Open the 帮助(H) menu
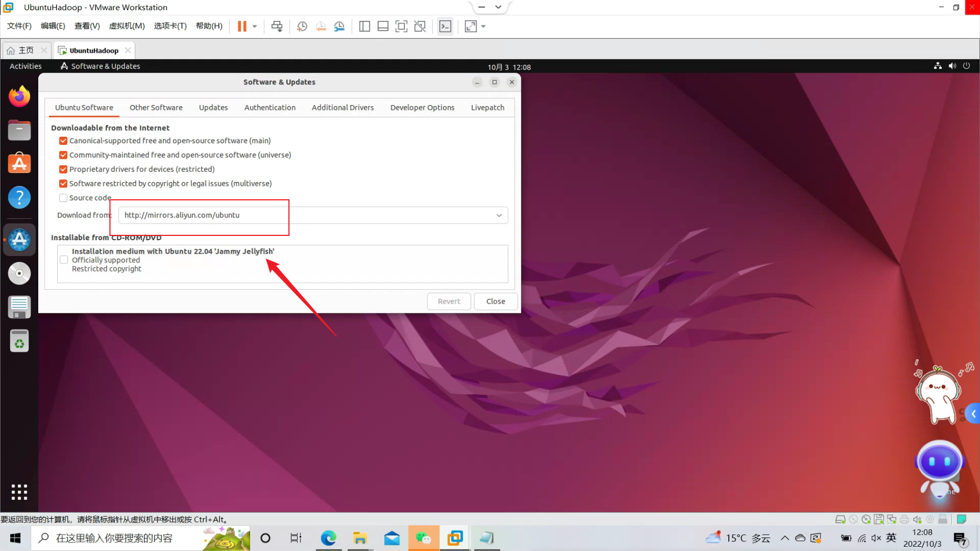 click(x=209, y=26)
